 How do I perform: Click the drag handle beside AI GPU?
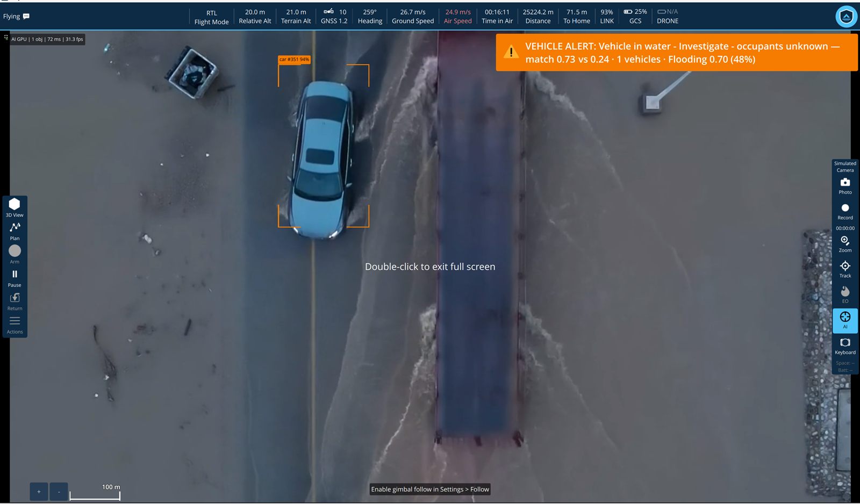[x=6, y=38]
